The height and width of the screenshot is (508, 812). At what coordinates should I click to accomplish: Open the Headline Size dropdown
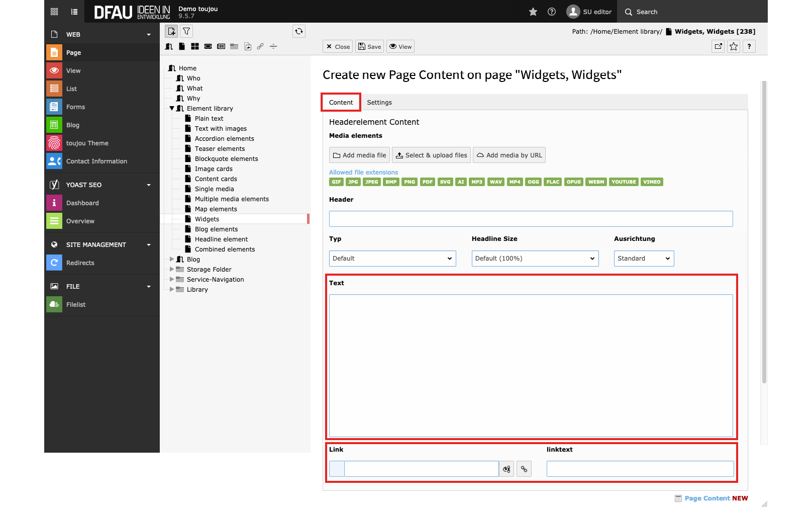tap(535, 259)
